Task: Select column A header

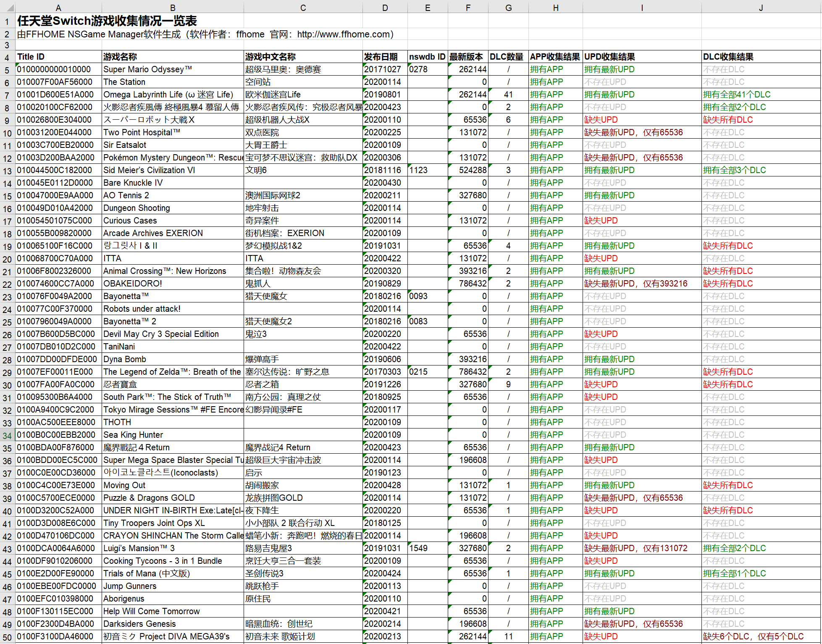Action: 59,8
